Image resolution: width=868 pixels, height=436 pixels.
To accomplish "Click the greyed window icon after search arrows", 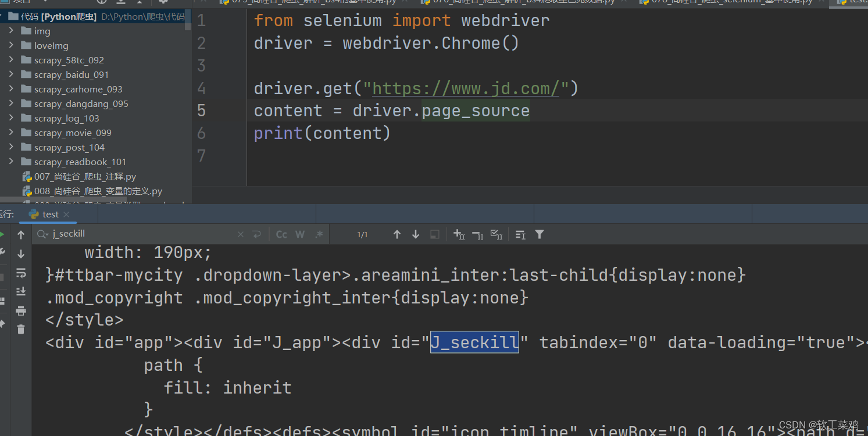I will pyautogui.click(x=434, y=234).
